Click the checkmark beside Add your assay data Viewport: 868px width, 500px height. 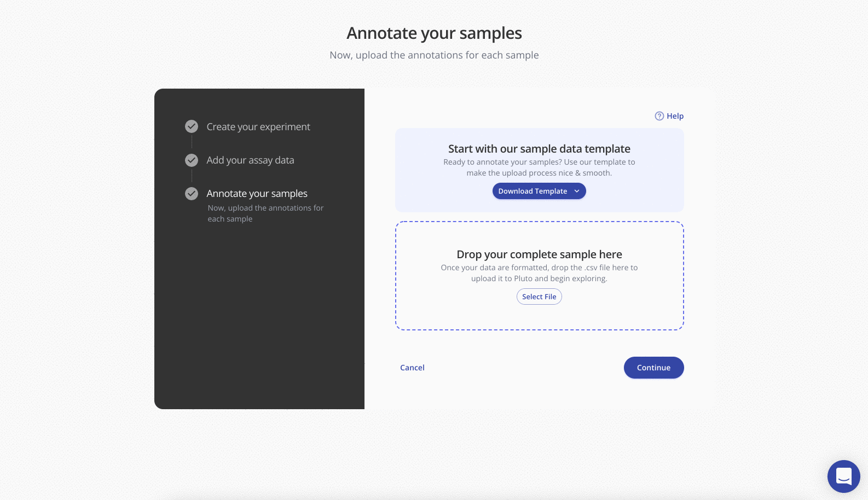pos(192,160)
